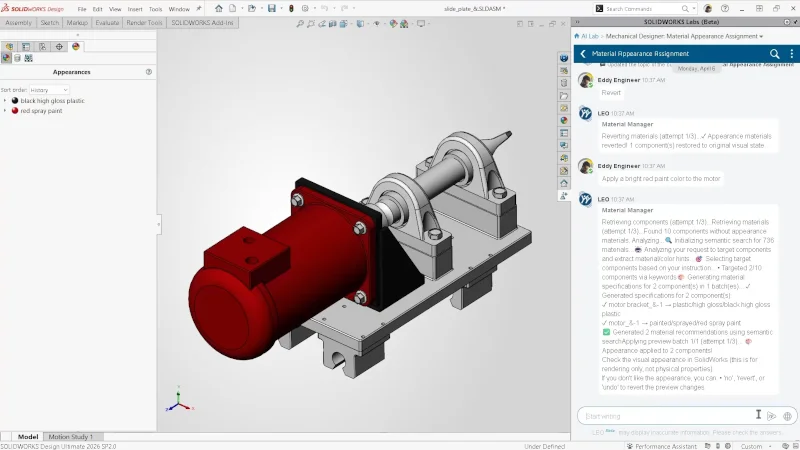The image size is (800, 450).
Task: Expand the black high gloss plastic item
Action: pyautogui.click(x=5, y=101)
